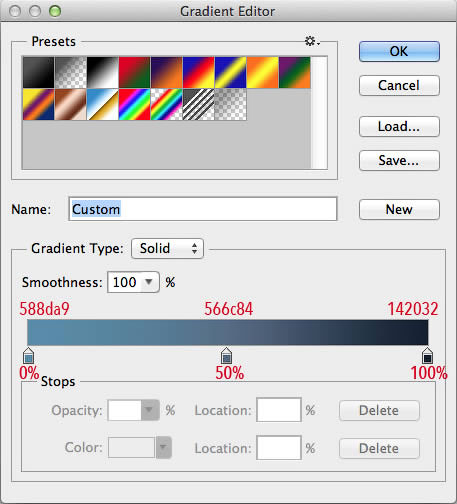Open the Color dropdown arrow in Stops
457x504 pixels.
[164, 447]
